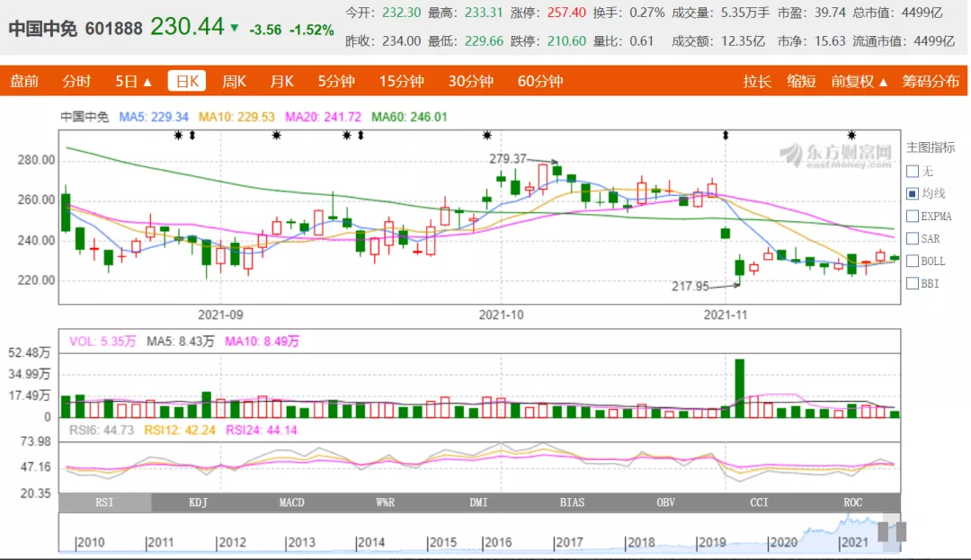Click the 217.95 low price annotation
Viewport: 971px width, 560px height.
[x=690, y=287]
